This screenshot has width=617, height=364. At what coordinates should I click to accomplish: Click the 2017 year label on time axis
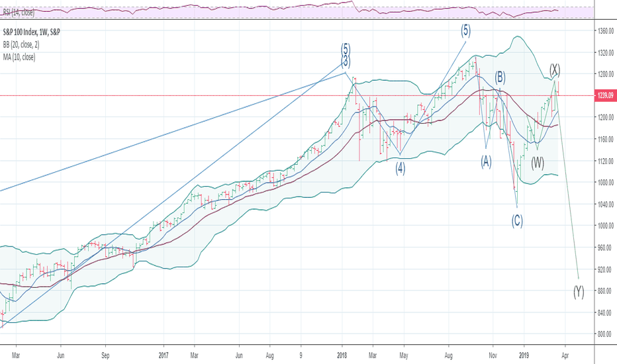pyautogui.click(x=164, y=355)
